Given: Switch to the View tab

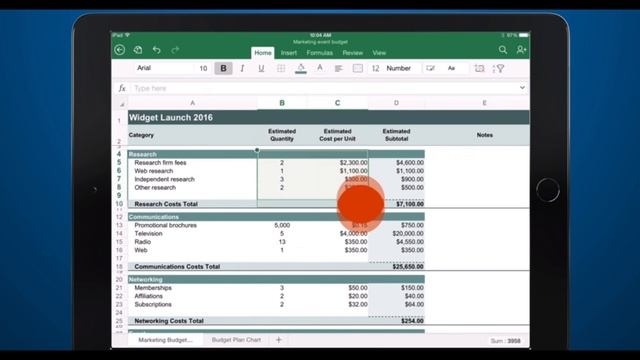Looking at the screenshot, I should (x=379, y=53).
